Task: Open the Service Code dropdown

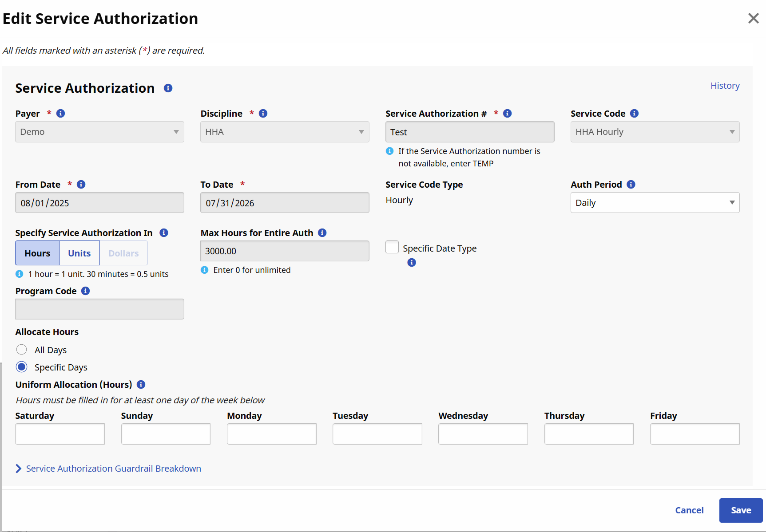Action: (x=655, y=132)
